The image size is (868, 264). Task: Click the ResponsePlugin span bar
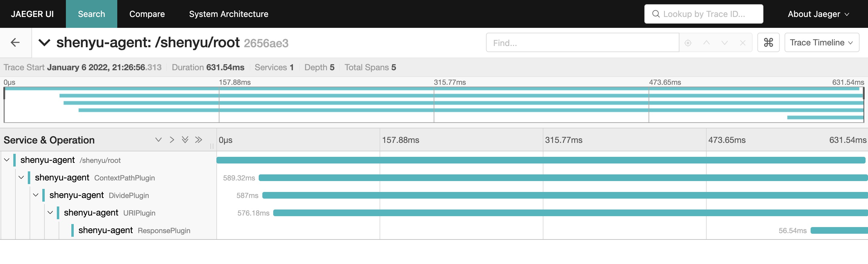pyautogui.click(x=838, y=231)
